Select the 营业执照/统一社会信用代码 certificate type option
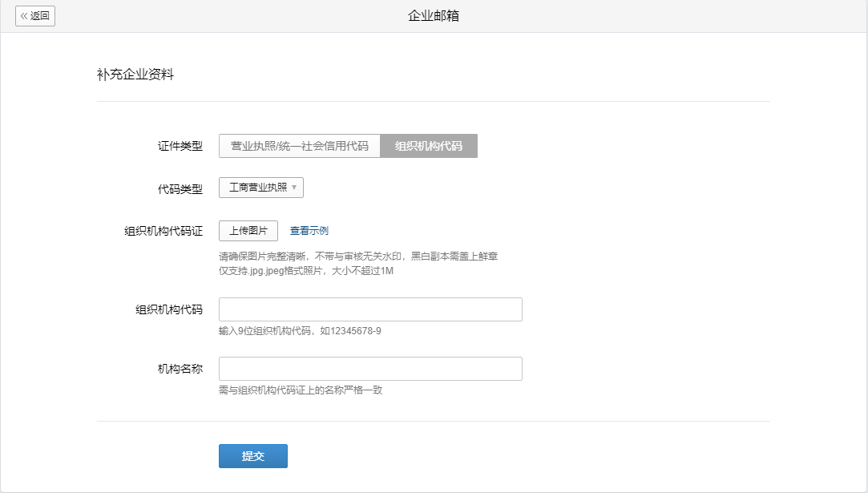This screenshot has height=493, width=868. point(300,145)
